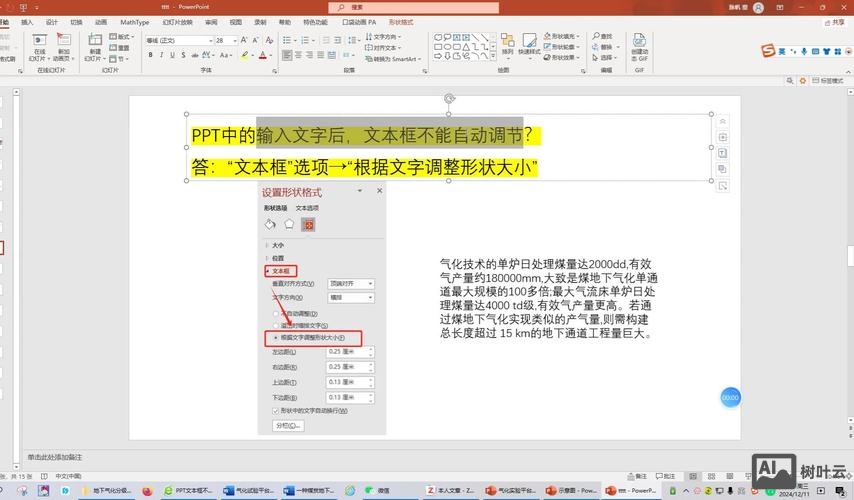Open the 文字方向 dropdown
Viewport: 854px width, 500px height.
(352, 297)
